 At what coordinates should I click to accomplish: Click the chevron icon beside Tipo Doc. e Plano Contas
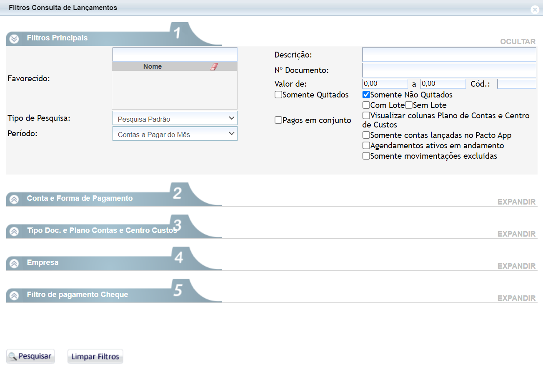coord(14,231)
